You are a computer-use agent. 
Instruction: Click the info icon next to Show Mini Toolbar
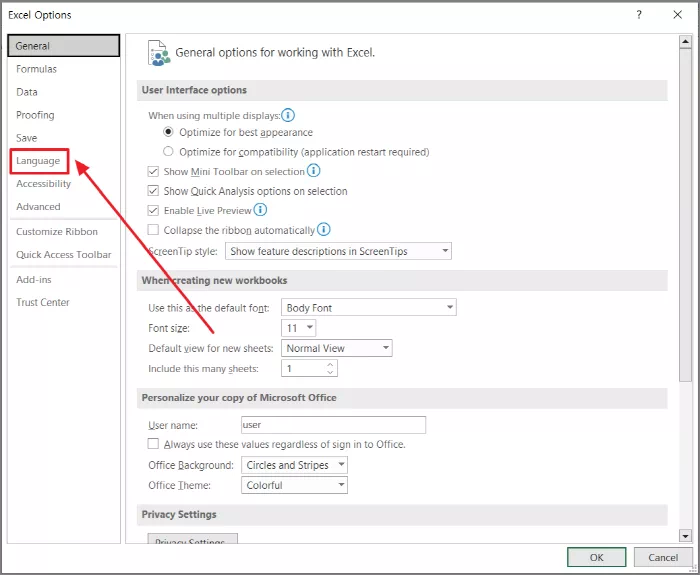[x=313, y=171]
